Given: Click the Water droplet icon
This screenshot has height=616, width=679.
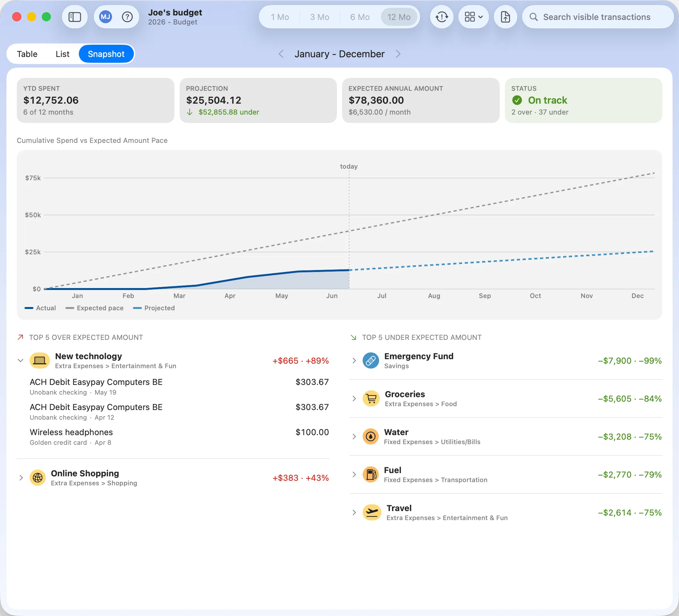Looking at the screenshot, I should pos(371,436).
